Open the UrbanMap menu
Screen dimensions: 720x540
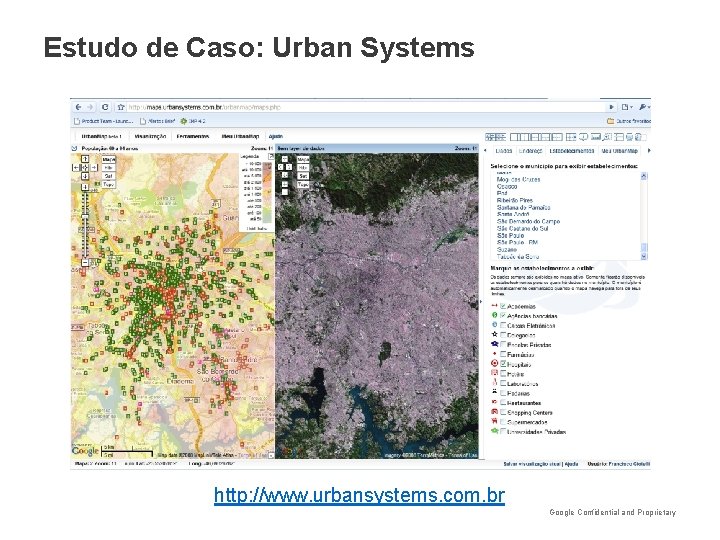[x=101, y=136]
